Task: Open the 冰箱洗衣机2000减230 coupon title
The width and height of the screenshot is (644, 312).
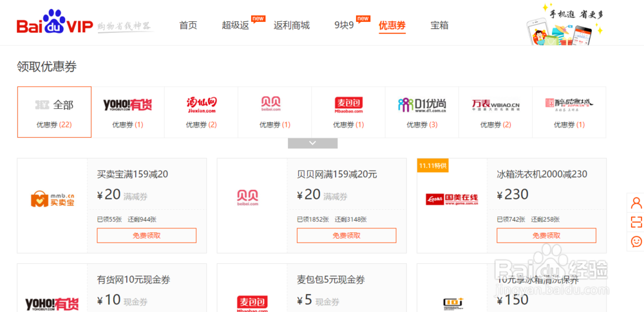Action: pyautogui.click(x=542, y=174)
